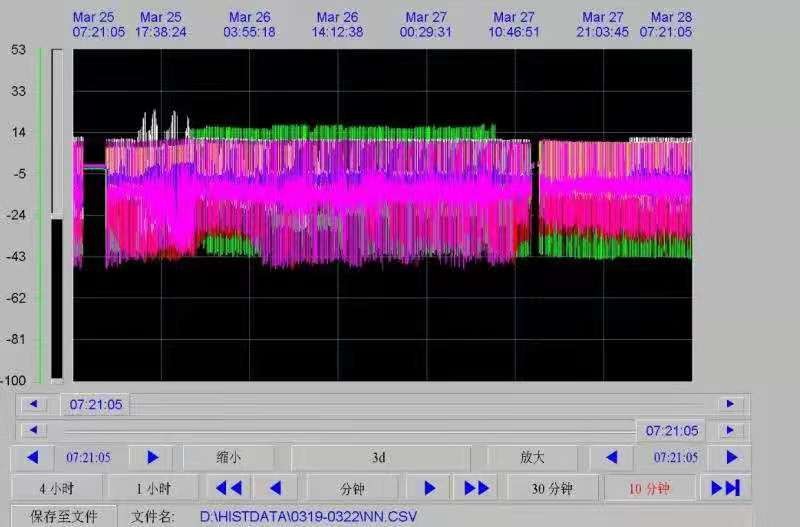
Task: Select the 1 小时 time range
Action: (152, 488)
